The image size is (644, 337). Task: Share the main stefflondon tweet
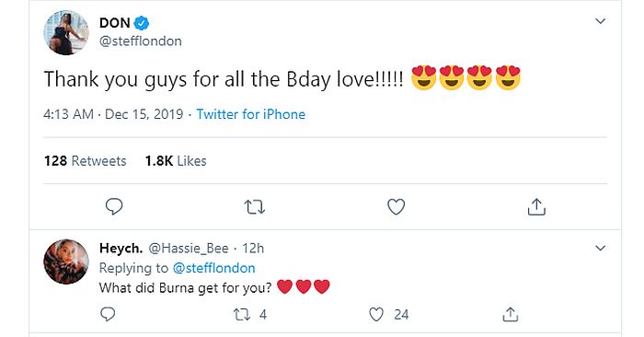click(536, 207)
